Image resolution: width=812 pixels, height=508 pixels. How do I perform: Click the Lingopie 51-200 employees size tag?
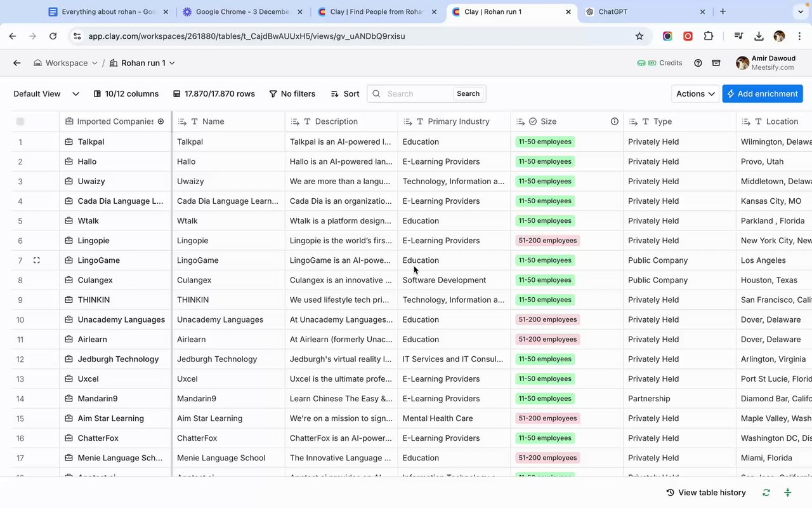pyautogui.click(x=547, y=241)
